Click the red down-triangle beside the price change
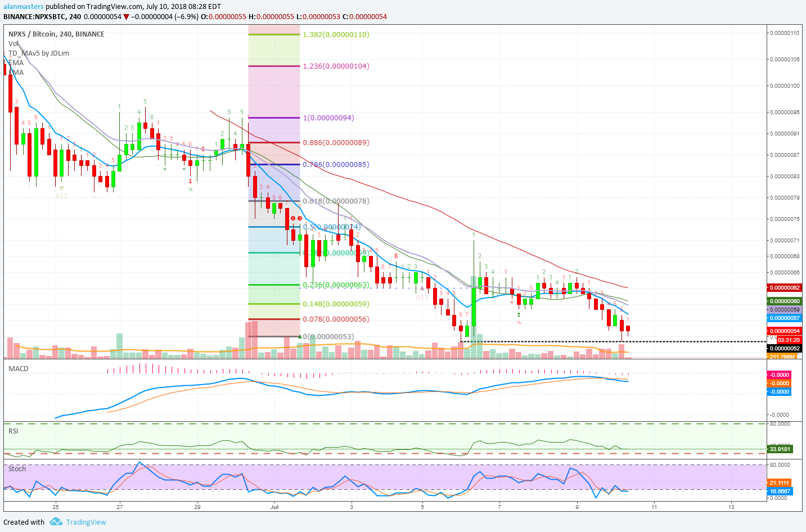 [127, 16]
